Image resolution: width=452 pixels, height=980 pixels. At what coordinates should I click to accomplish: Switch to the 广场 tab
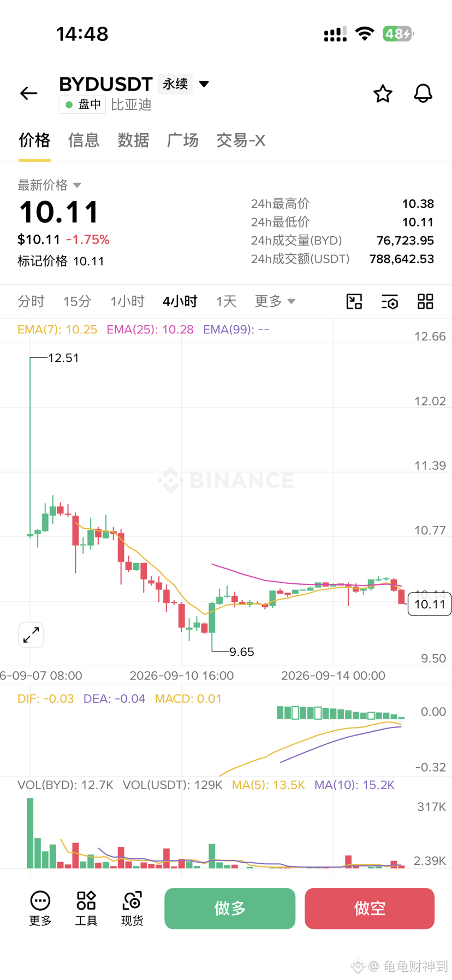183,140
